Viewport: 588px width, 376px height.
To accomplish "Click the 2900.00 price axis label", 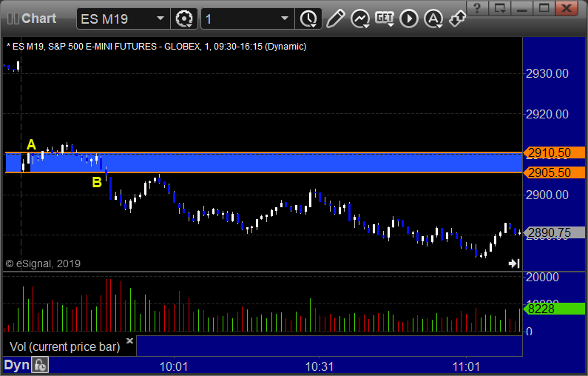I will pos(547,195).
